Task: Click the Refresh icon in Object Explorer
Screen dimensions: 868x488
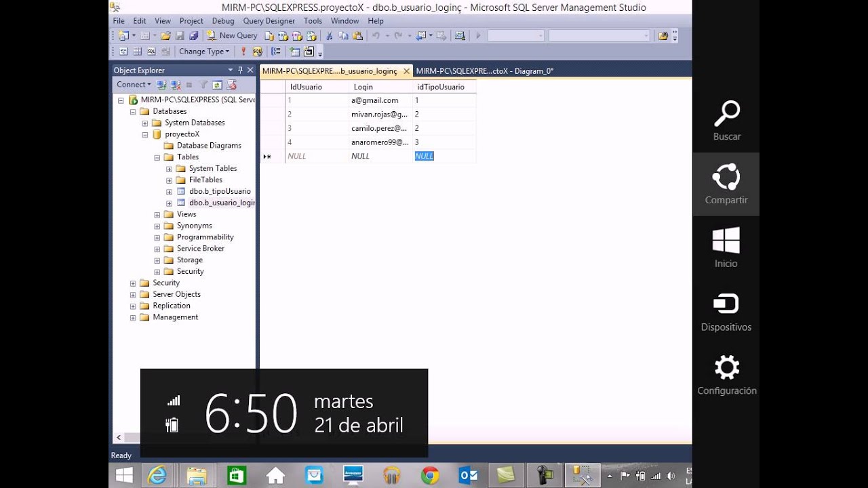Action: [x=217, y=85]
